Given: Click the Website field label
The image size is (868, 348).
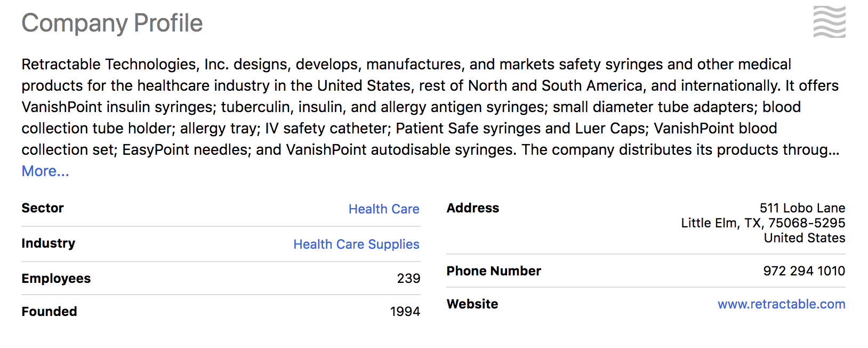Looking at the screenshot, I should 472,304.
